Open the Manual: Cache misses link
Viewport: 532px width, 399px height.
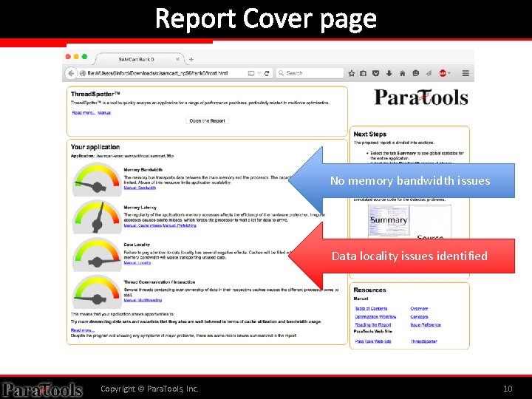143,225
